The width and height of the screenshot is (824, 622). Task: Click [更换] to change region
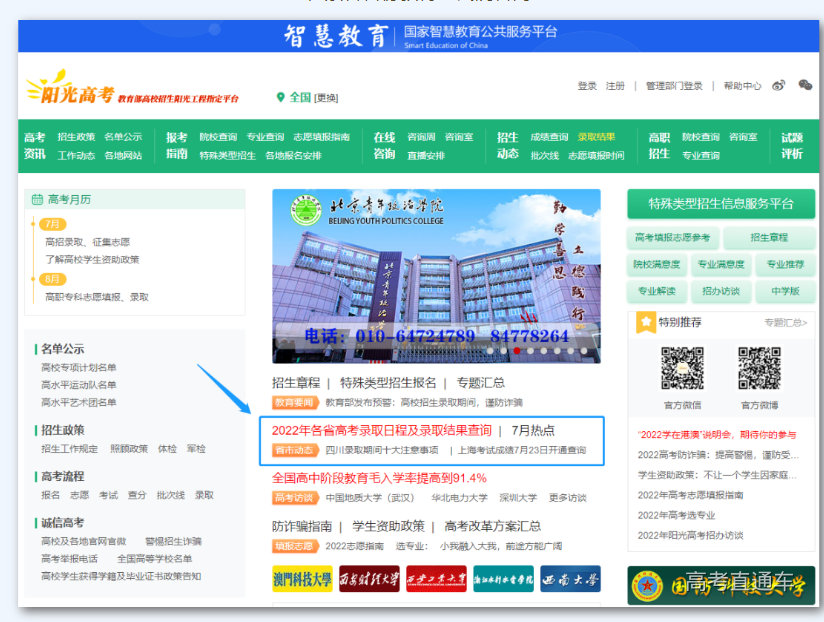pyautogui.click(x=327, y=98)
